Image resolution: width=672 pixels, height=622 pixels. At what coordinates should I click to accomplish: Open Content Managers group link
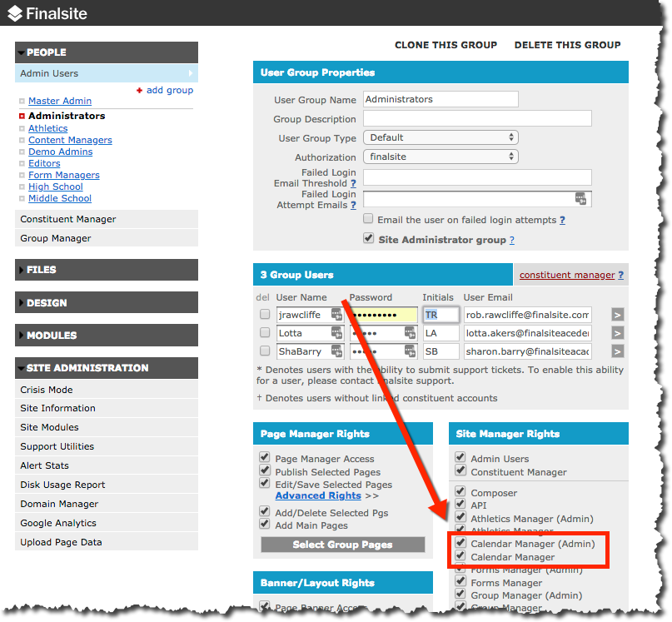tap(70, 141)
